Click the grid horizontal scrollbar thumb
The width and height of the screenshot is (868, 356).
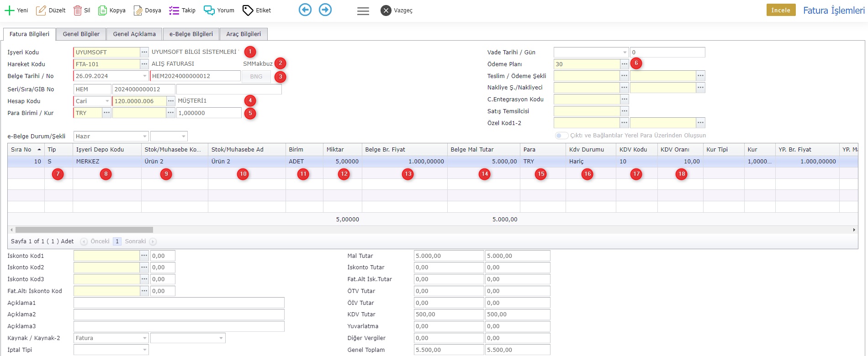click(x=84, y=230)
